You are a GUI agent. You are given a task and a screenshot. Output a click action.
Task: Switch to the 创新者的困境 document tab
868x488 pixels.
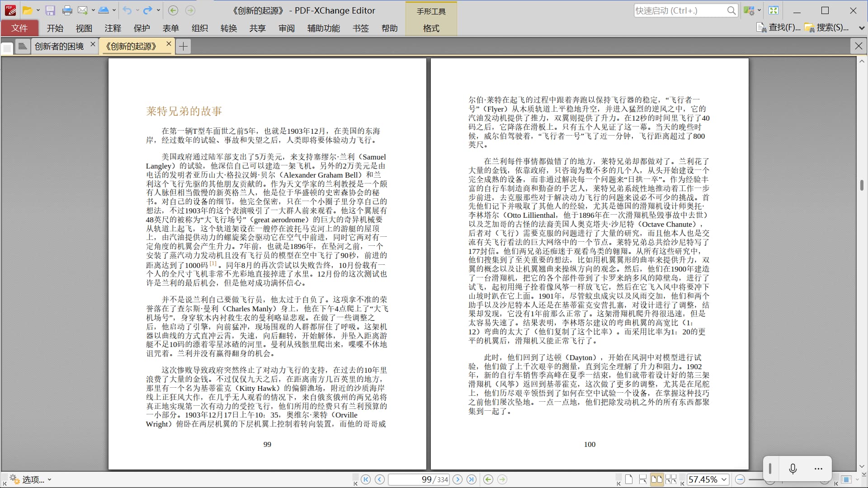59,46
